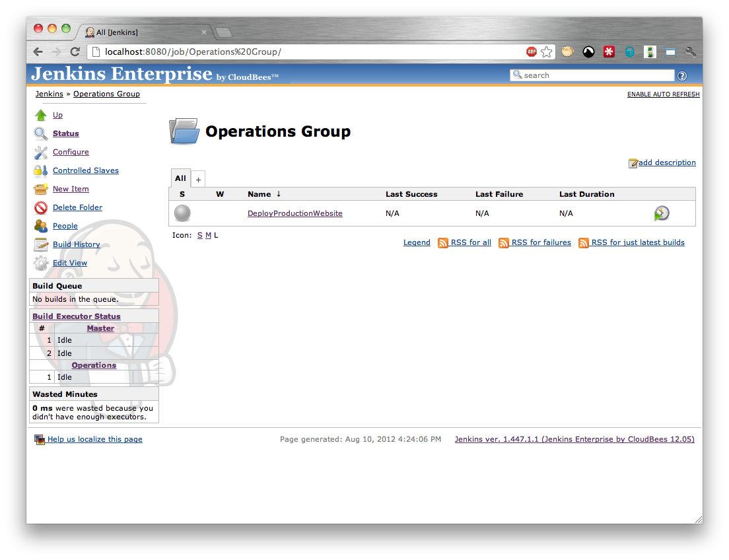Viewport: 729px width, 560px height.
Task: Click the People icon in sidebar
Action: 41,226
